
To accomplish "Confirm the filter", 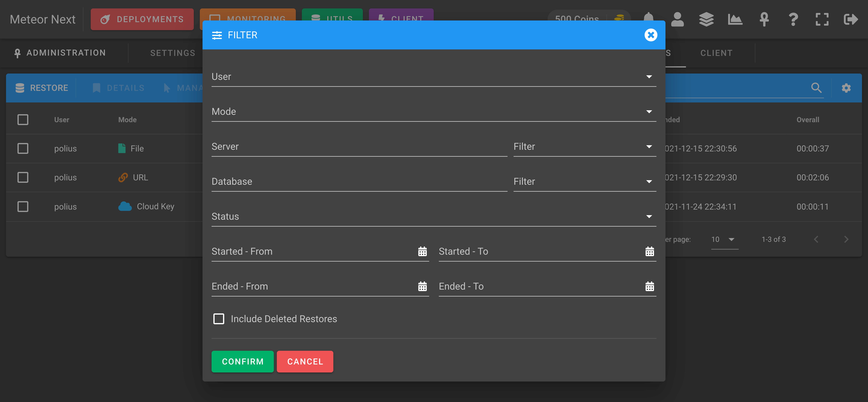I will pyautogui.click(x=242, y=362).
